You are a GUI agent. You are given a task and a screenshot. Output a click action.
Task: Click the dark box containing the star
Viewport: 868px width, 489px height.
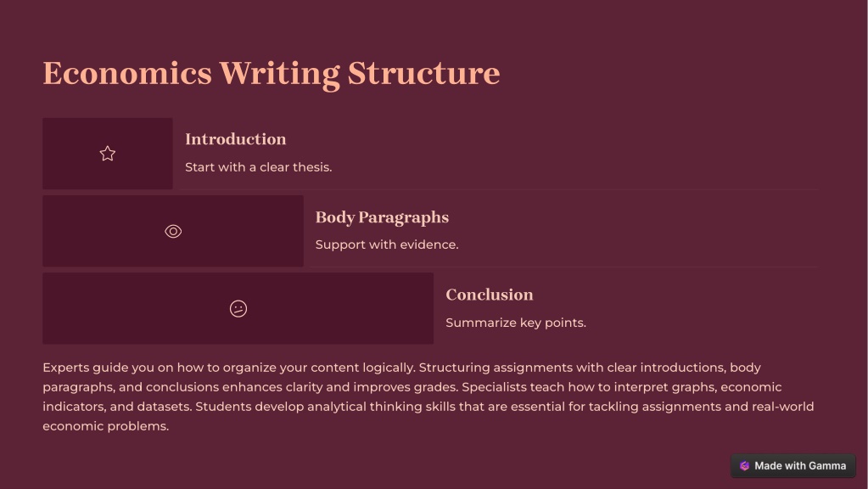coord(108,154)
